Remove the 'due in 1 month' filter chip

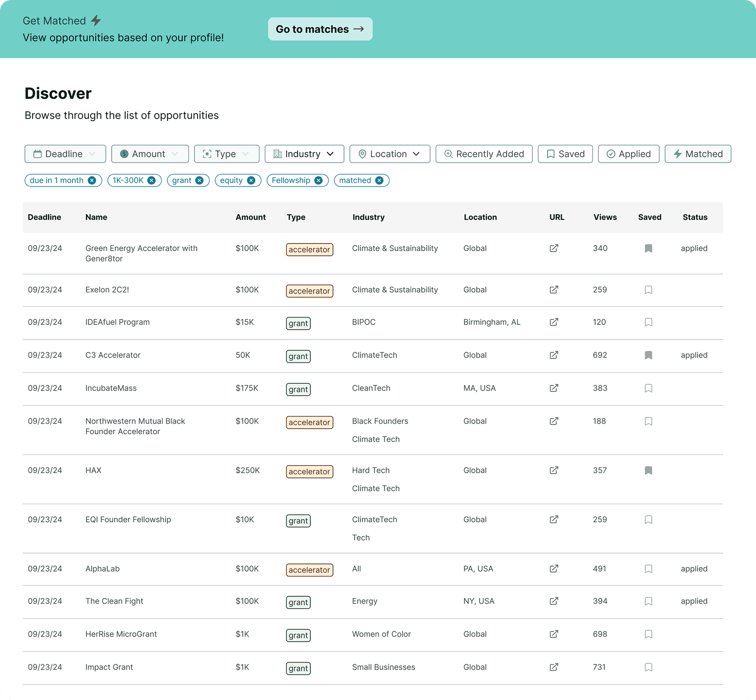(92, 180)
